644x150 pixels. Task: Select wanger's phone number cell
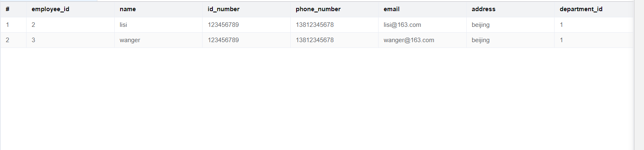tap(334, 40)
